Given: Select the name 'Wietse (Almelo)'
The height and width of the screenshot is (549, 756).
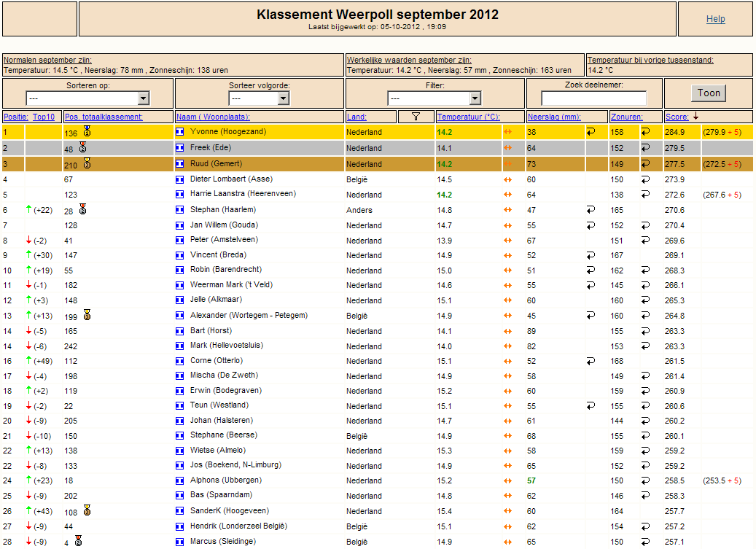Looking at the screenshot, I should point(218,450).
